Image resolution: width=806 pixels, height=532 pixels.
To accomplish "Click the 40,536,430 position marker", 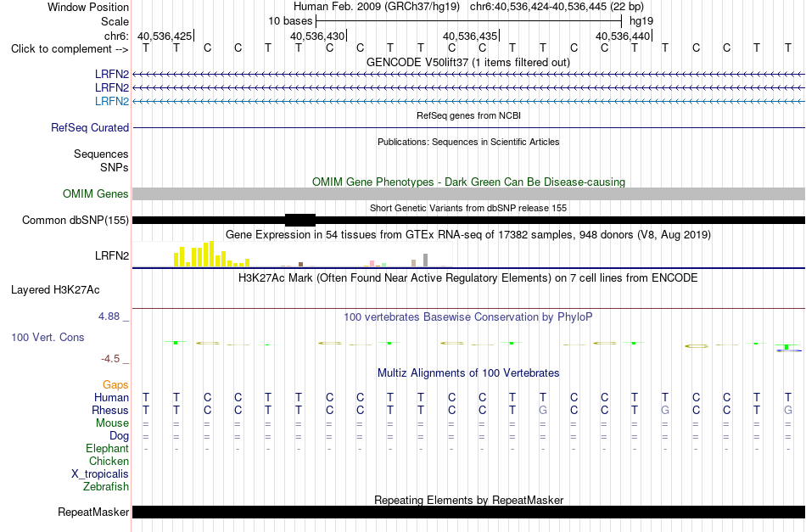I will coord(318,36).
